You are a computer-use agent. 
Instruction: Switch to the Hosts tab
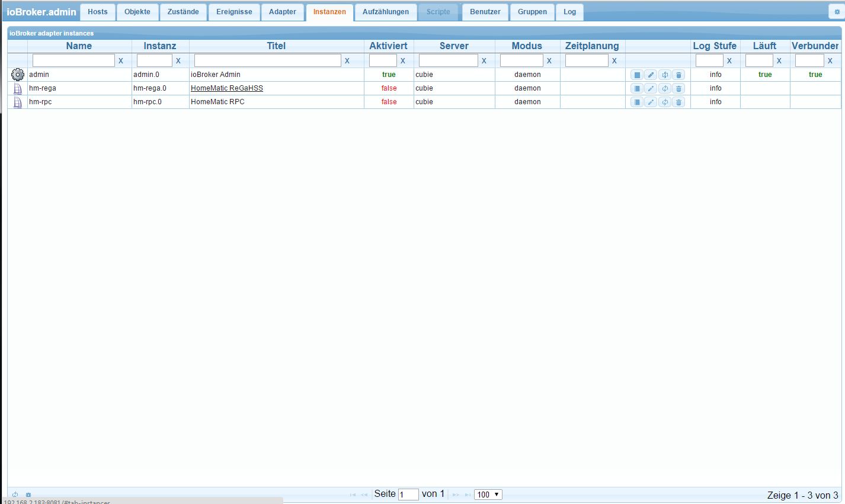pyautogui.click(x=98, y=12)
